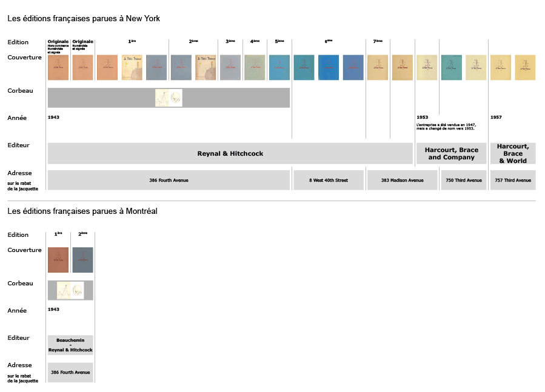The width and height of the screenshot is (545, 392).
Task: Open the 3ème edition gray cover thumbnail
Action: (230, 67)
